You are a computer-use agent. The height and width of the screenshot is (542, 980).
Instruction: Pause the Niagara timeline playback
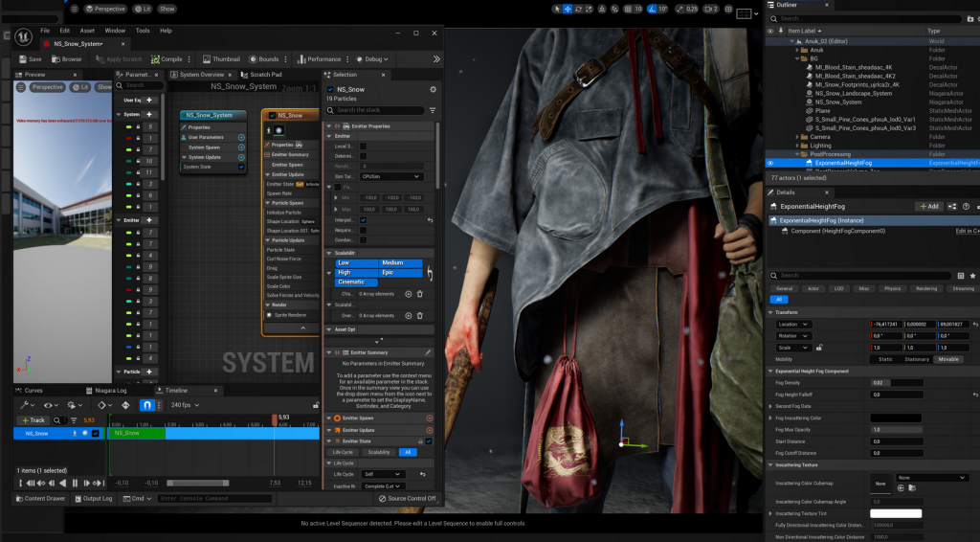tap(75, 483)
